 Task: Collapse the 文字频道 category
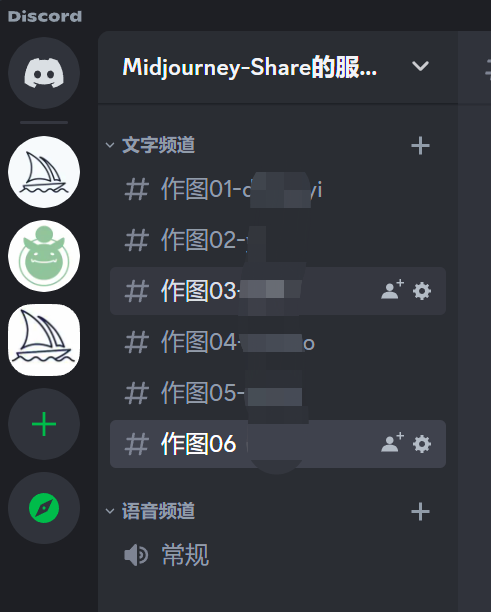coord(151,145)
